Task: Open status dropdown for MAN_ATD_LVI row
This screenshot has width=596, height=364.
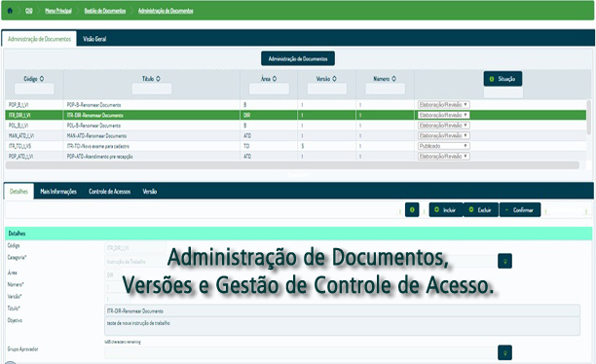Action: (443, 135)
